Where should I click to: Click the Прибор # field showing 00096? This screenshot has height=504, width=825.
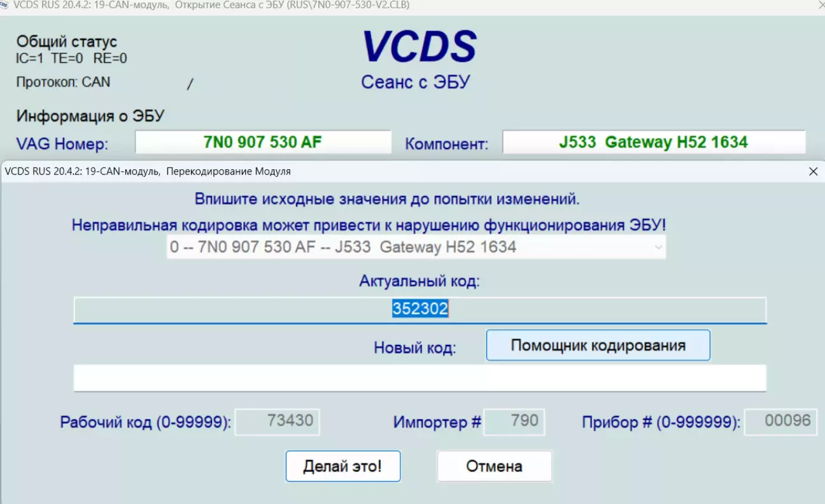780,421
